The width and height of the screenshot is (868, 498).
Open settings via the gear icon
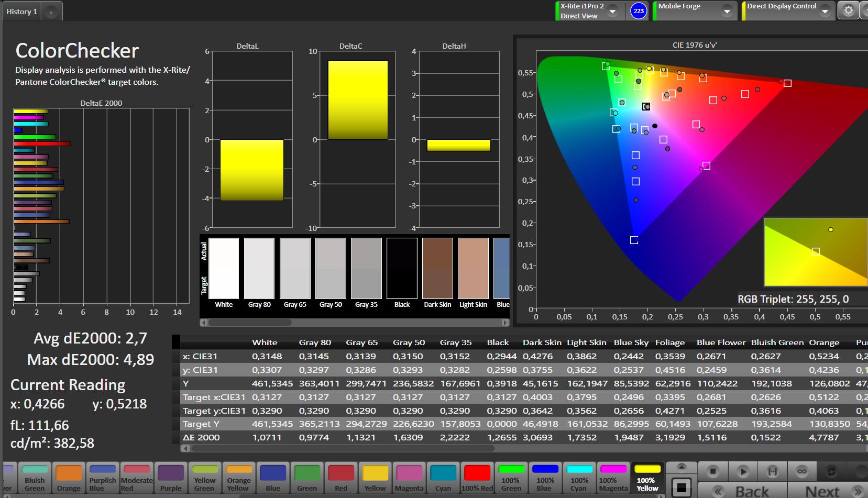pos(849,10)
